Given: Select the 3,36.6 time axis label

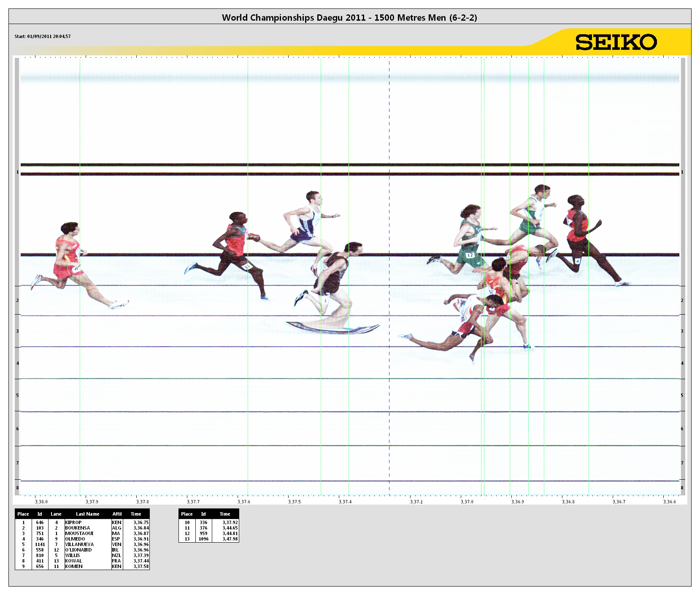Looking at the screenshot, I should tap(669, 502).
